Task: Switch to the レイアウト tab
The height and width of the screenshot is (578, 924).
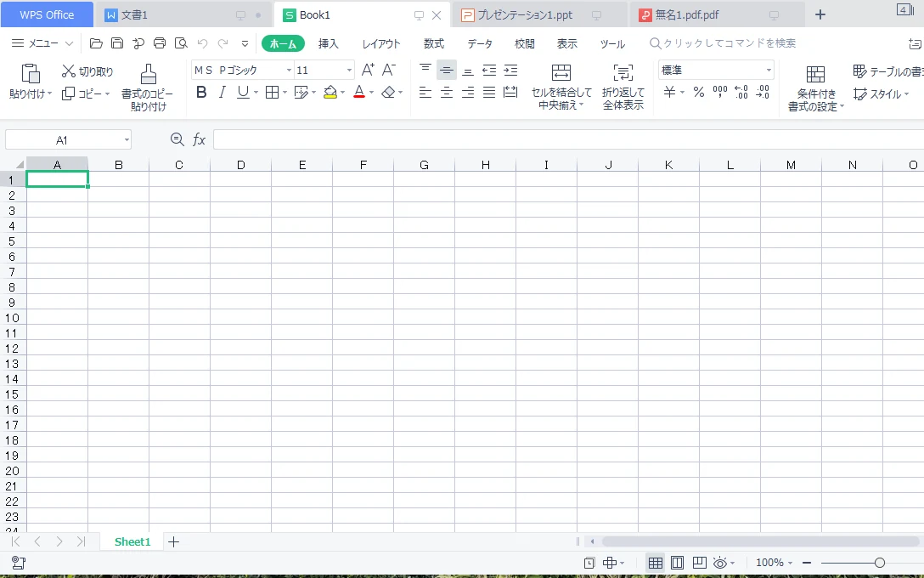Action: click(380, 43)
